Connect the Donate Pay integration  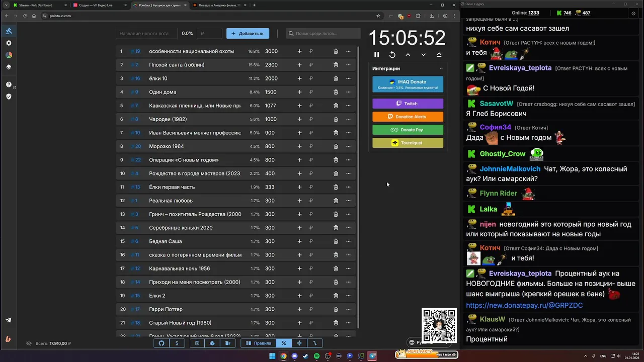(408, 130)
